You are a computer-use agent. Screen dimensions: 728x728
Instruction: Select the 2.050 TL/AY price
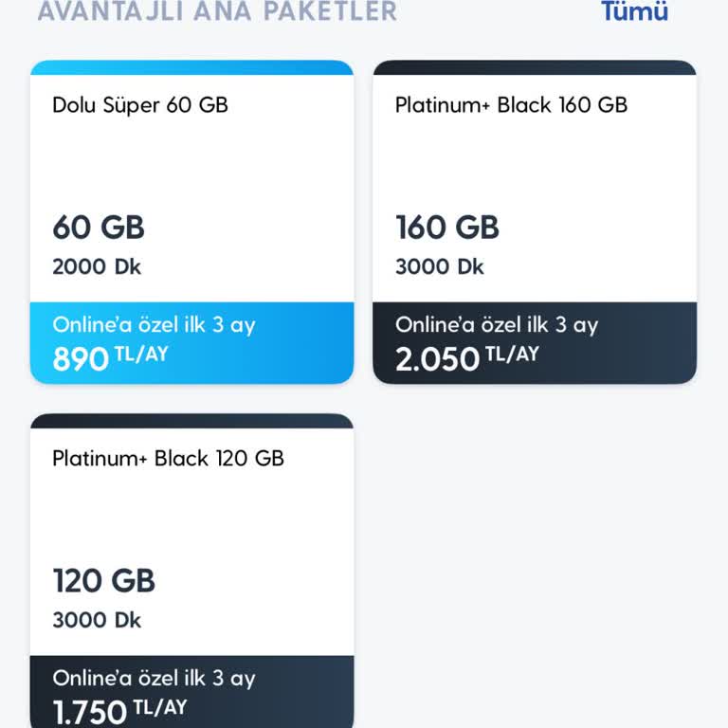click(466, 359)
